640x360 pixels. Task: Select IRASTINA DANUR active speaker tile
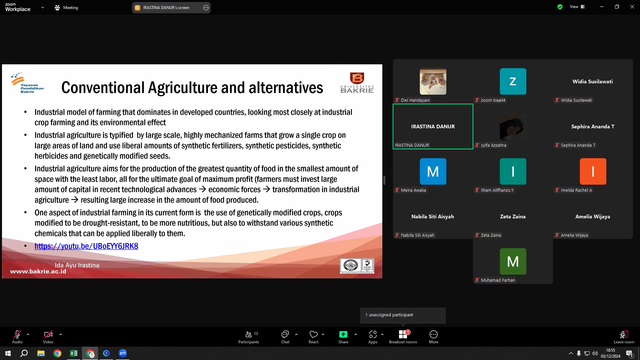coord(433,127)
